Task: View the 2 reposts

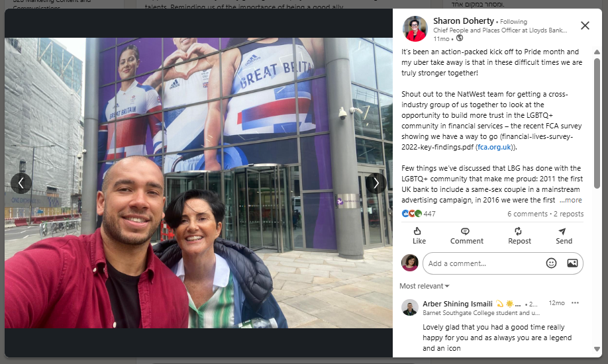Action: (x=568, y=214)
